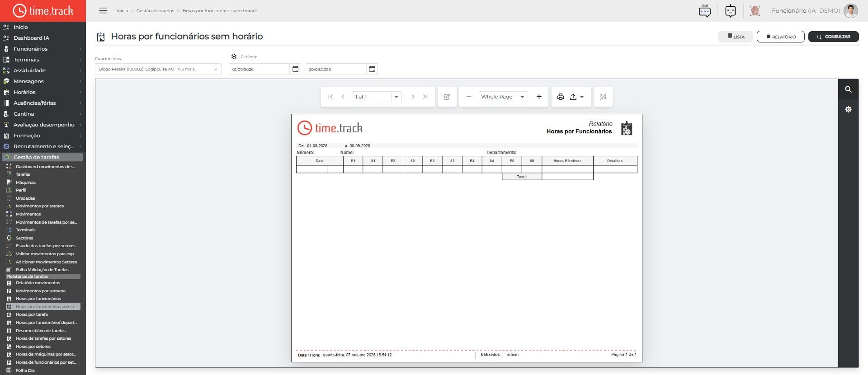The image size is (868, 375).
Task: Open Folha Validação de Tarefas item
Action: tap(42, 270)
